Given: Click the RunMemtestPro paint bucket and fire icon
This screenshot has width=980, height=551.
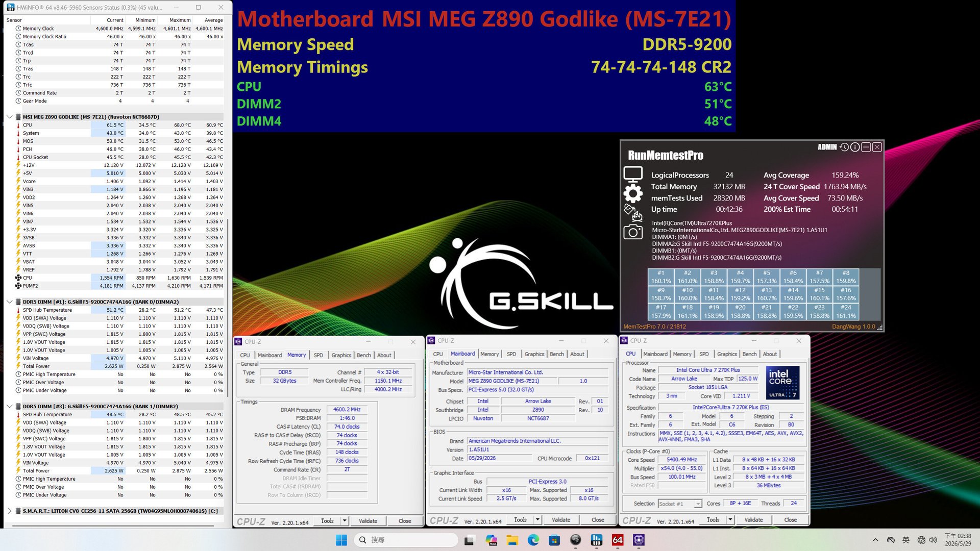Looking at the screenshot, I should point(633,212).
